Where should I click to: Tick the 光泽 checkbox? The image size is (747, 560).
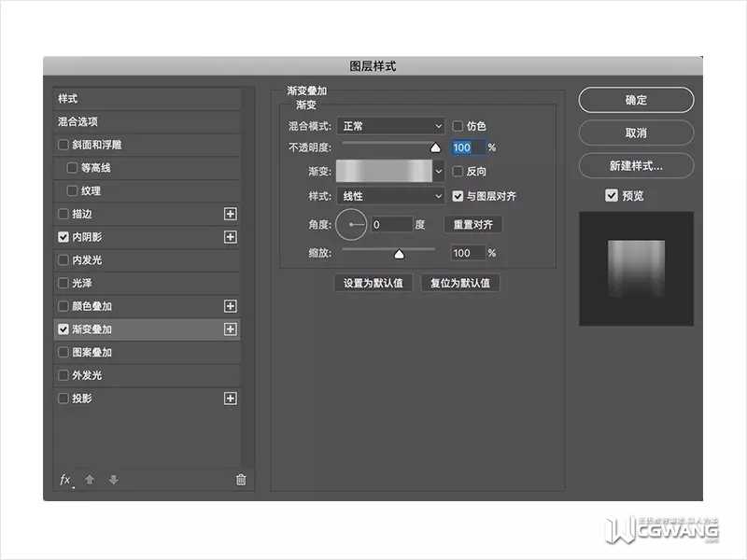click(63, 283)
